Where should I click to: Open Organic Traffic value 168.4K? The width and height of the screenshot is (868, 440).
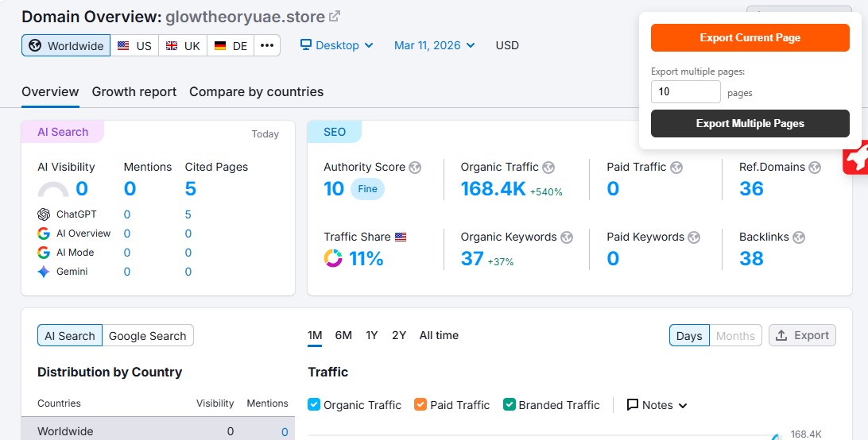click(494, 189)
